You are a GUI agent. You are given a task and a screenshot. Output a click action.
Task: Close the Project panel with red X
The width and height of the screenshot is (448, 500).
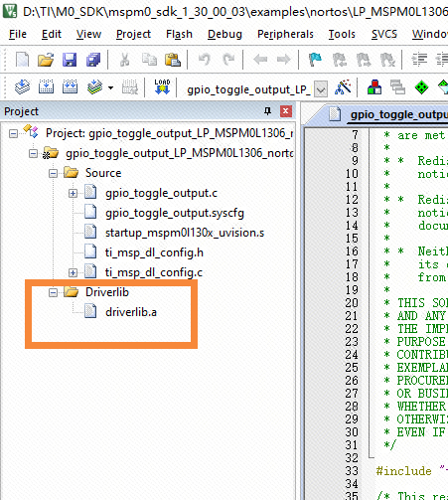click(286, 111)
